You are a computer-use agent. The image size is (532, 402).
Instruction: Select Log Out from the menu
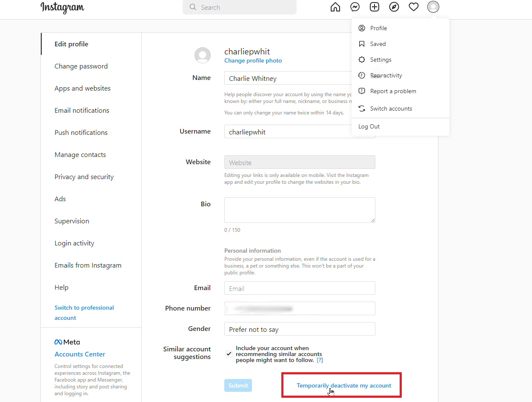[369, 126]
